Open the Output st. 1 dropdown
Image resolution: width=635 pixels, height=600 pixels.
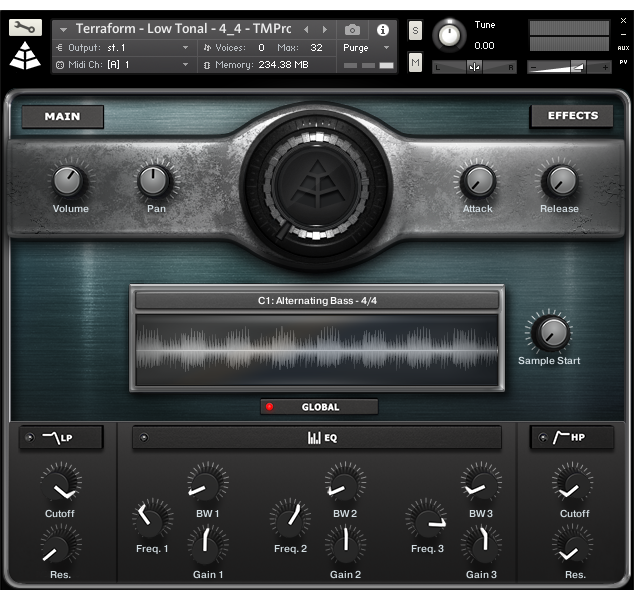tap(185, 48)
